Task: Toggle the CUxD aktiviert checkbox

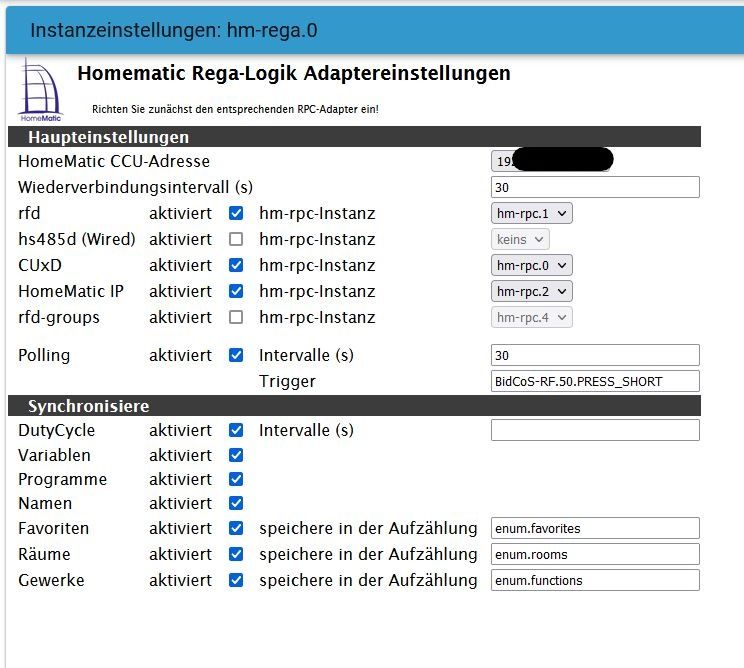Action: 236,265
